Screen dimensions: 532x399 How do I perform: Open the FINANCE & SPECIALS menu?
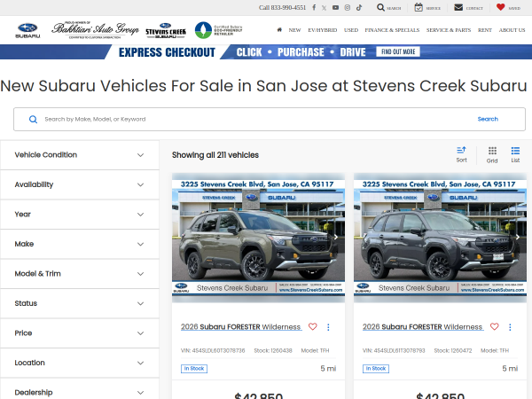point(392,30)
